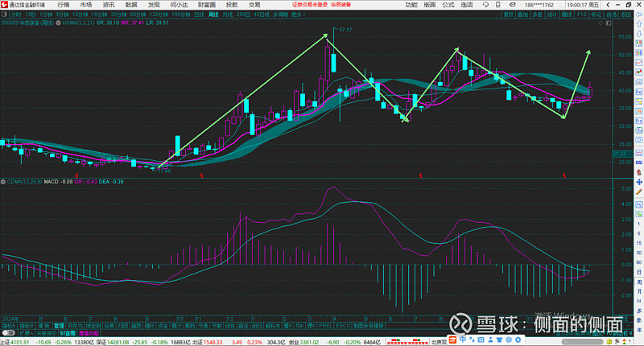The width and height of the screenshot is (644, 346).
Task: Select the 周线 weekly period
Action: click(213, 14)
